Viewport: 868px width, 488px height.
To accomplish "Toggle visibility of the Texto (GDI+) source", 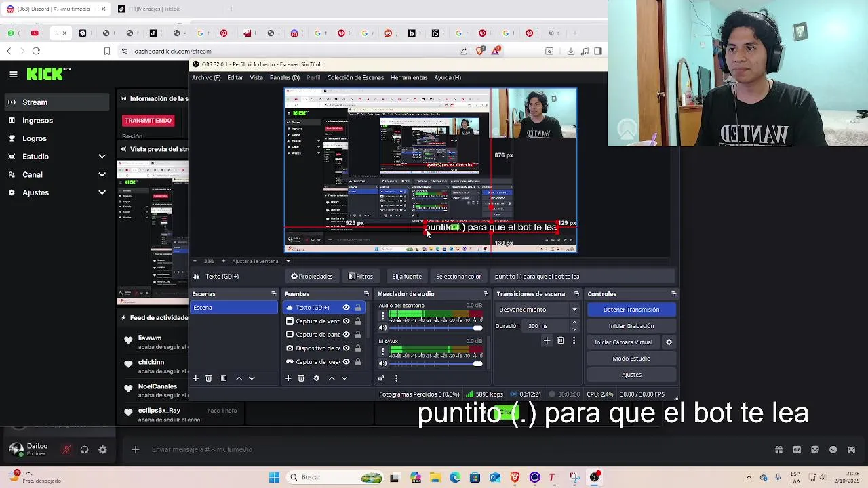I will coord(346,308).
